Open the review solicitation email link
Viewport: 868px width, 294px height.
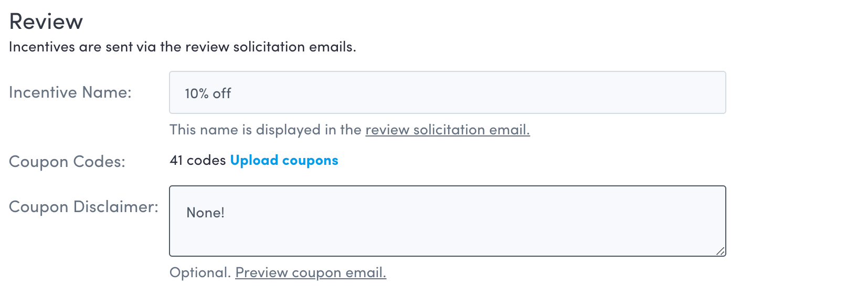447,130
